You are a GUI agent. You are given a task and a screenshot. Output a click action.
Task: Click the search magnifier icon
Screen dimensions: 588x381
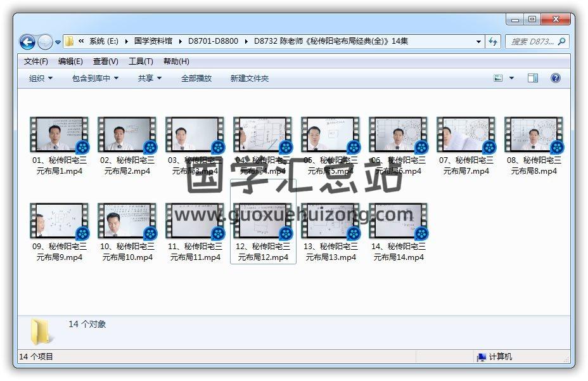pyautogui.click(x=561, y=42)
